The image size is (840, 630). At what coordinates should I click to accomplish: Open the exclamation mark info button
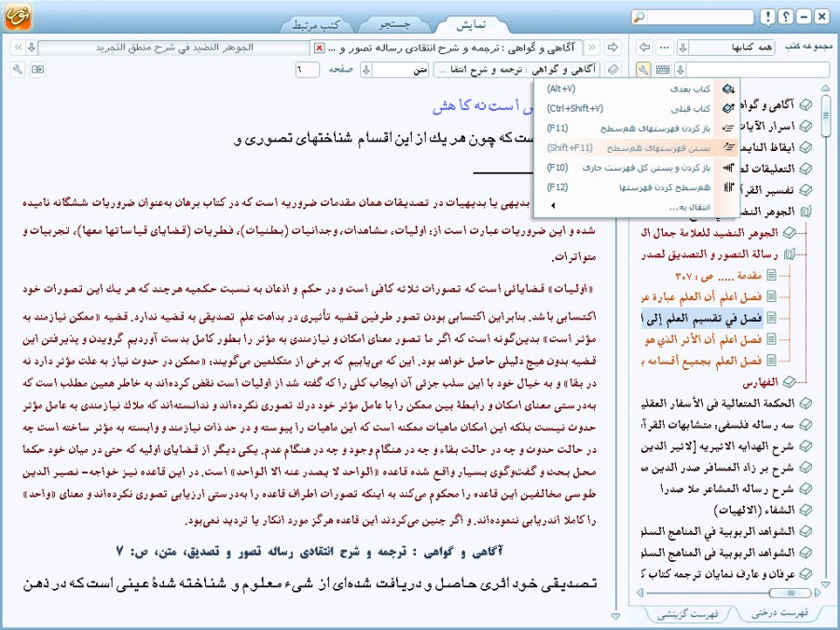pyautogui.click(x=767, y=17)
